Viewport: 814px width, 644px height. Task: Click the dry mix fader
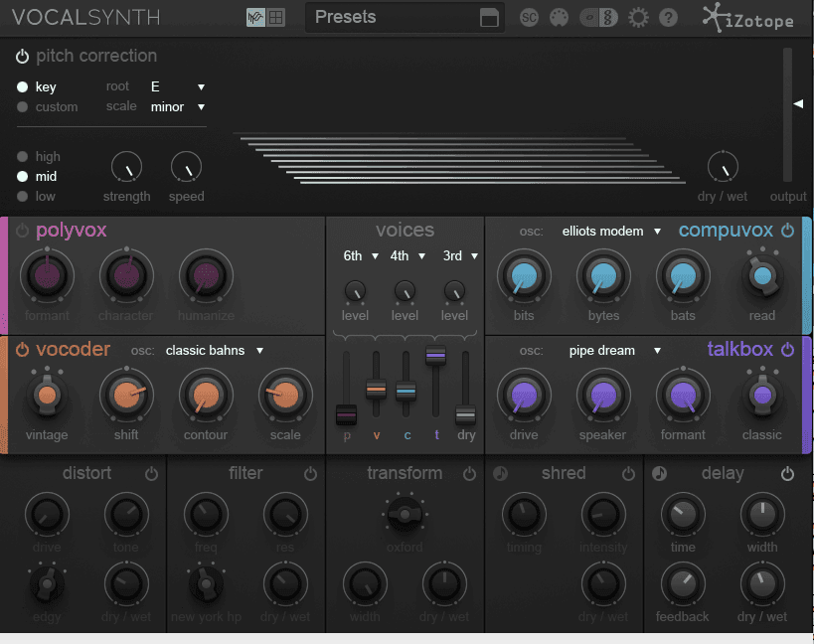(466, 414)
